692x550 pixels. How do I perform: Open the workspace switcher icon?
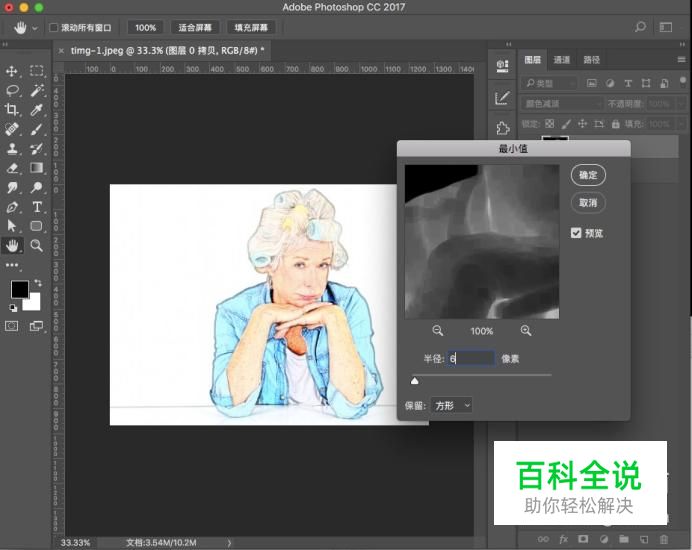pos(666,27)
